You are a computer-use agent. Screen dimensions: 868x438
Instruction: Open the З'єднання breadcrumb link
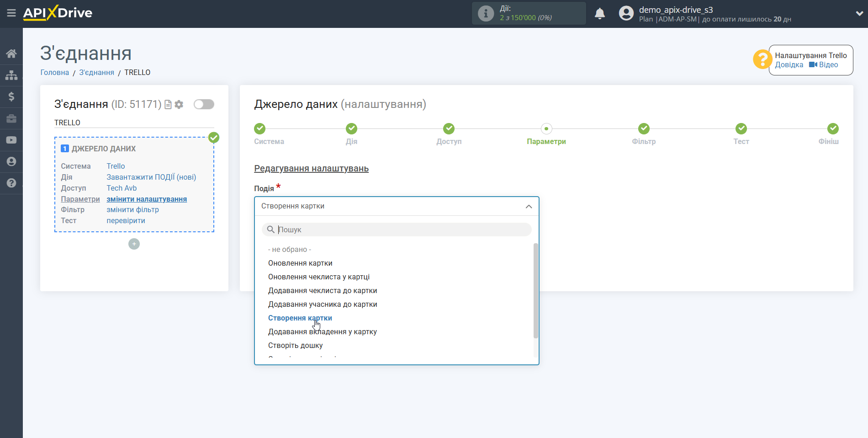point(97,72)
